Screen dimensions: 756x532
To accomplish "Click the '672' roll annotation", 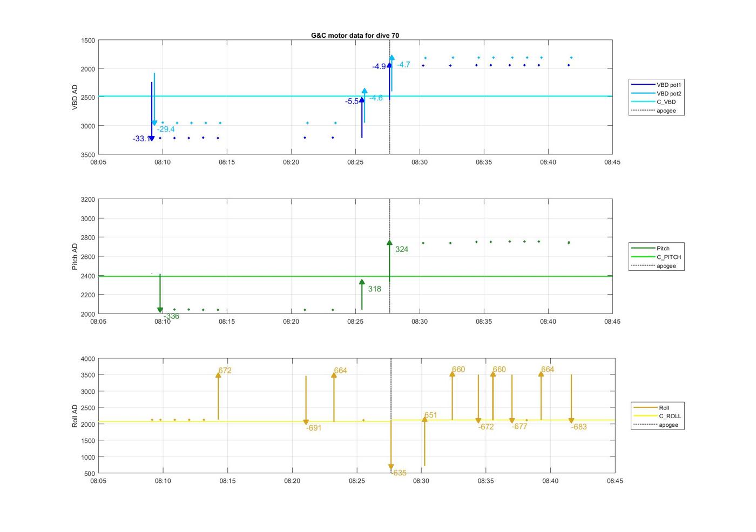I will click(x=225, y=371).
